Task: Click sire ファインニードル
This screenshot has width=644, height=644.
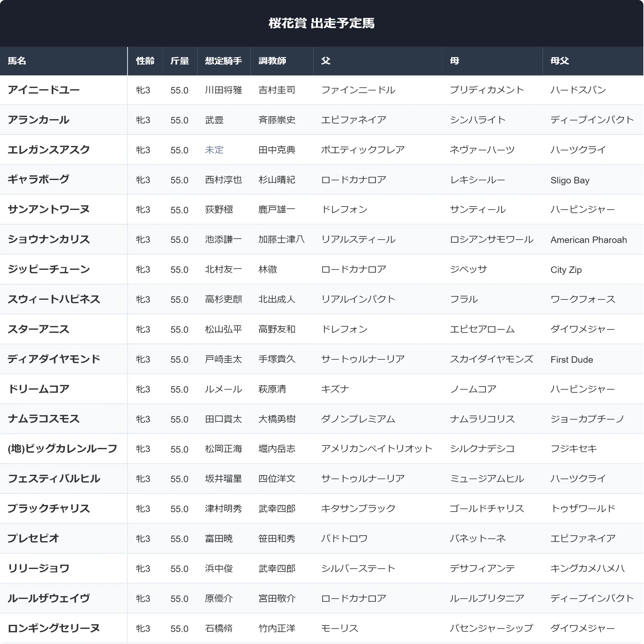Action: (x=358, y=90)
